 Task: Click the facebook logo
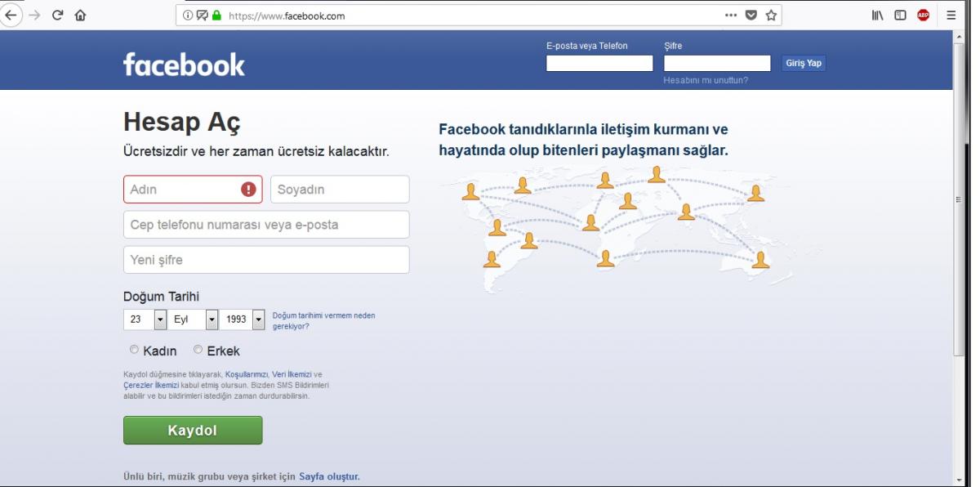pyautogui.click(x=184, y=64)
